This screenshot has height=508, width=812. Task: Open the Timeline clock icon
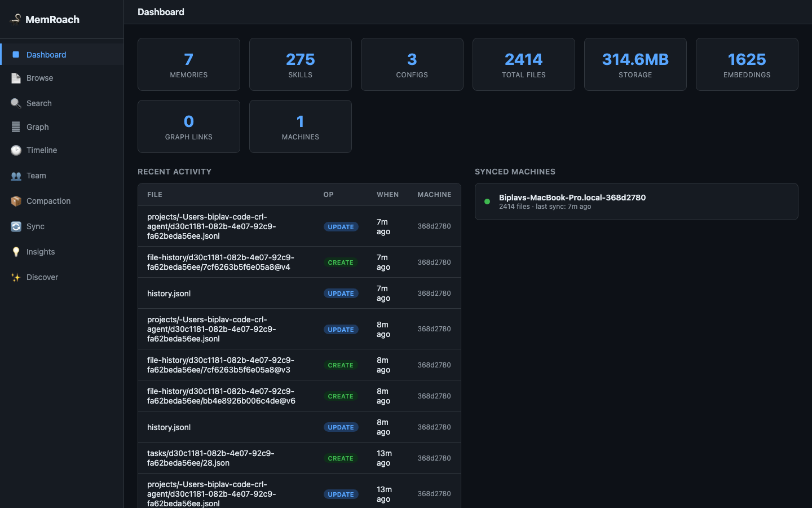[16, 150]
